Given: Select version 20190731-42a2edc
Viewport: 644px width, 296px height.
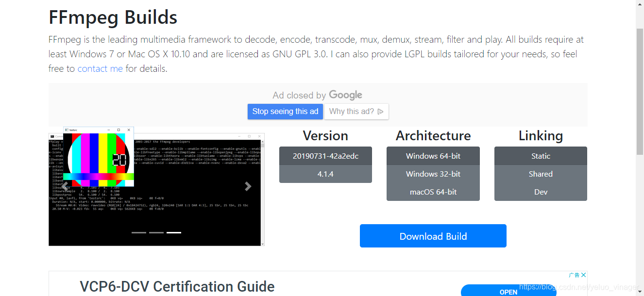Looking at the screenshot, I should pyautogui.click(x=325, y=156).
